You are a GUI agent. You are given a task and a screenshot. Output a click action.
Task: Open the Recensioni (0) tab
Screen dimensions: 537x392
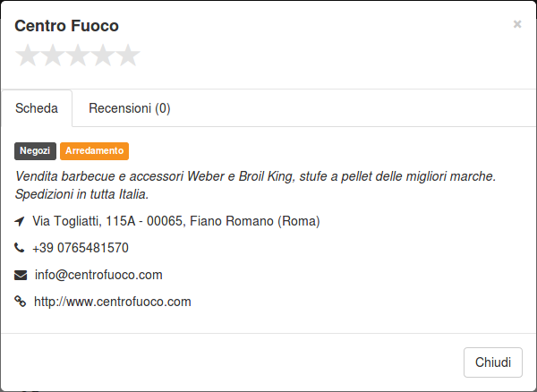click(x=130, y=108)
